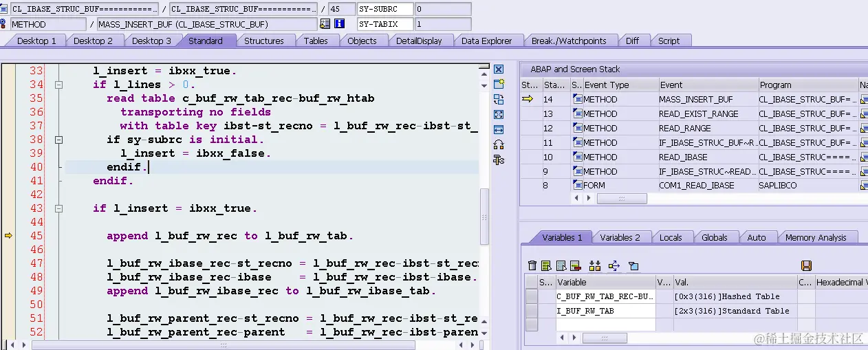
Task: Close the stack tool via X icon
Action: (x=499, y=69)
